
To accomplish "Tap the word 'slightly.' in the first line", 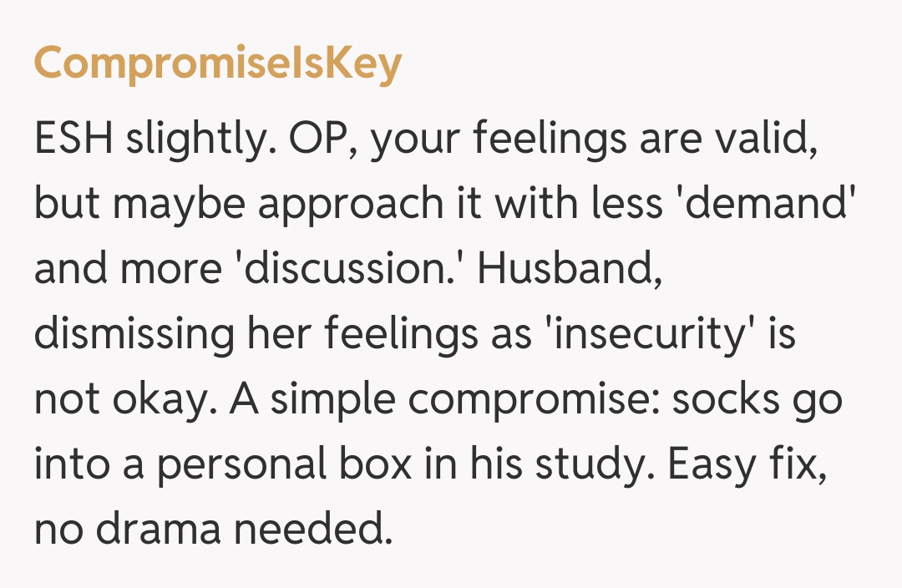I will pos(196,137).
